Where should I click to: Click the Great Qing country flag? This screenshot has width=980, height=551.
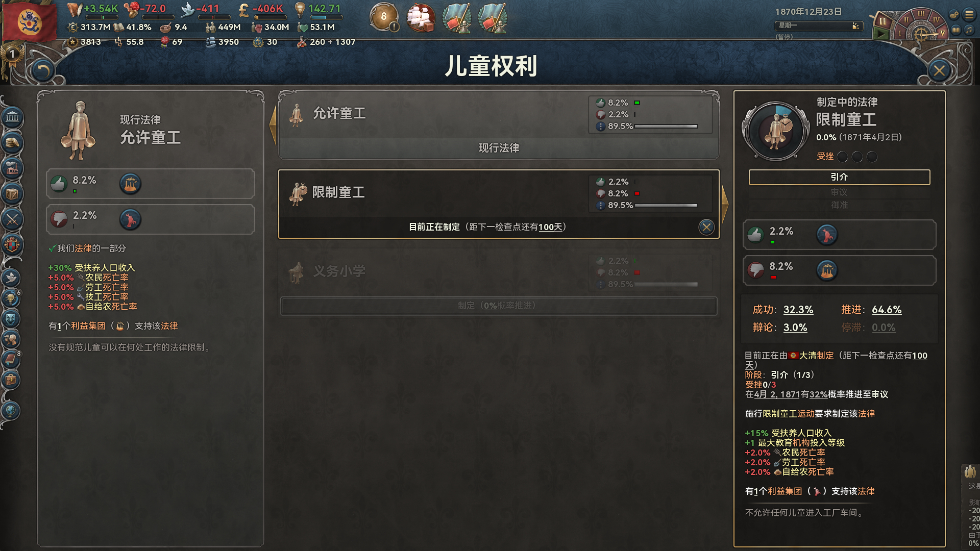pos(30,21)
